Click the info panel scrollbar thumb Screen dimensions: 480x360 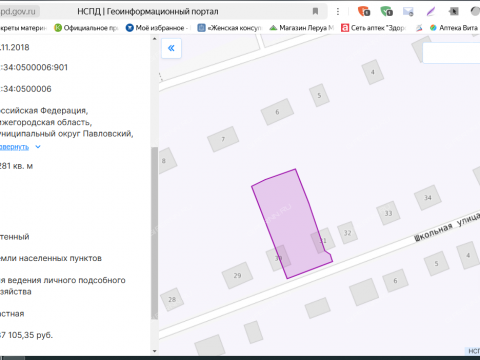click(154, 233)
